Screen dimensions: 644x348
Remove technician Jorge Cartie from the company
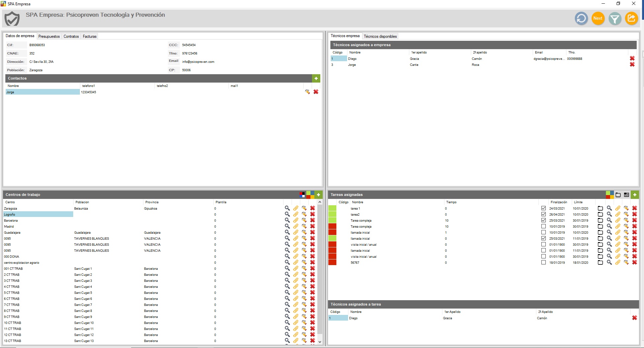(x=632, y=65)
